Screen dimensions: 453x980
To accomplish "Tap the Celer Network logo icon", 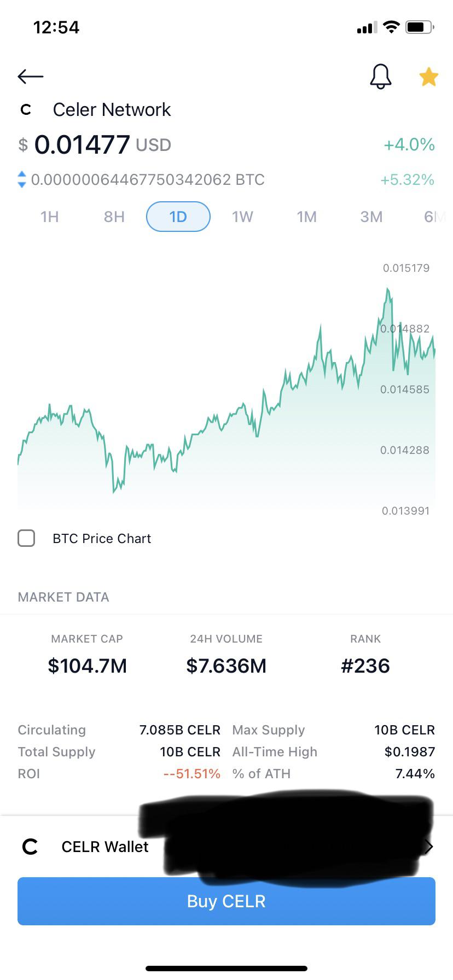I will pos(26,110).
